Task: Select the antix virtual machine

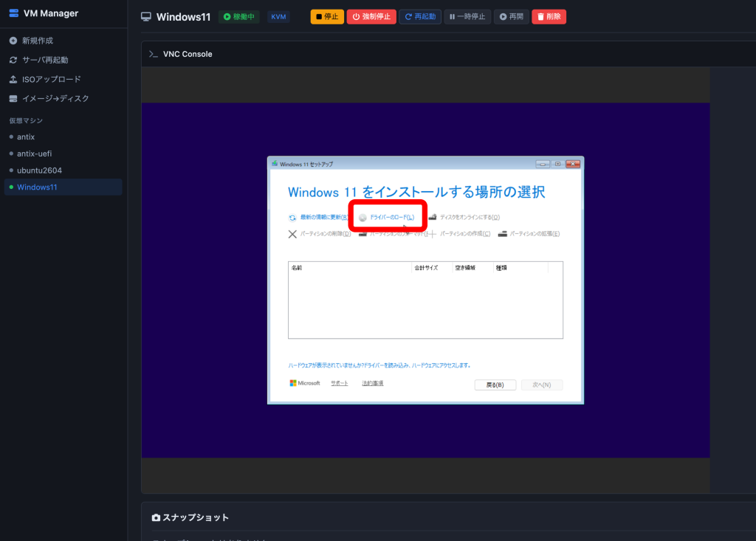Action: point(63,137)
